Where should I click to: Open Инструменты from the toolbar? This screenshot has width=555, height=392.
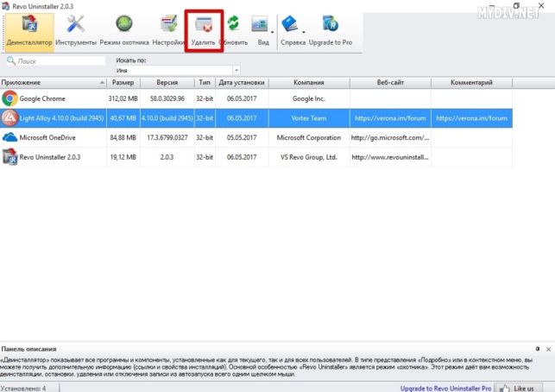[76, 33]
